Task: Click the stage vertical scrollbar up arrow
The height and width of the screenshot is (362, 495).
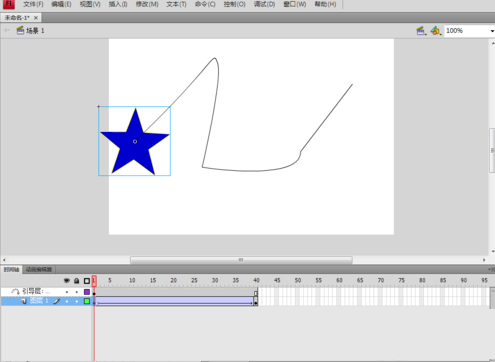Action: (492, 43)
